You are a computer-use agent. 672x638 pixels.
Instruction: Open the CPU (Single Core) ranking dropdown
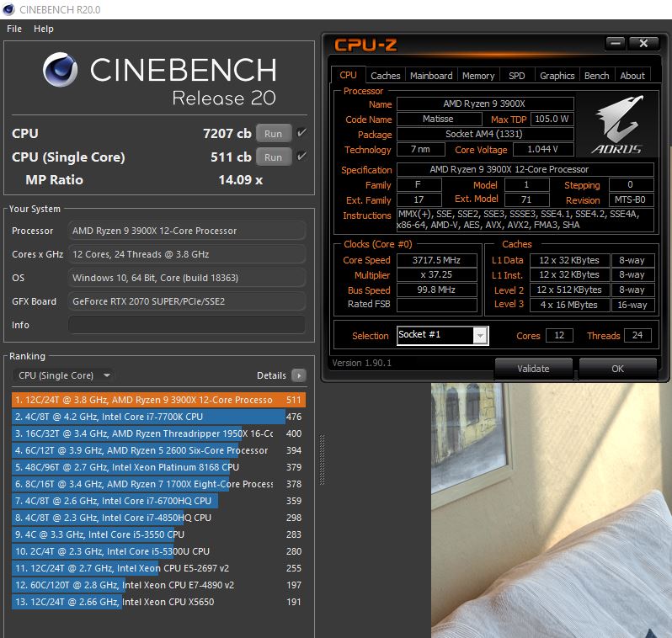coord(63,375)
